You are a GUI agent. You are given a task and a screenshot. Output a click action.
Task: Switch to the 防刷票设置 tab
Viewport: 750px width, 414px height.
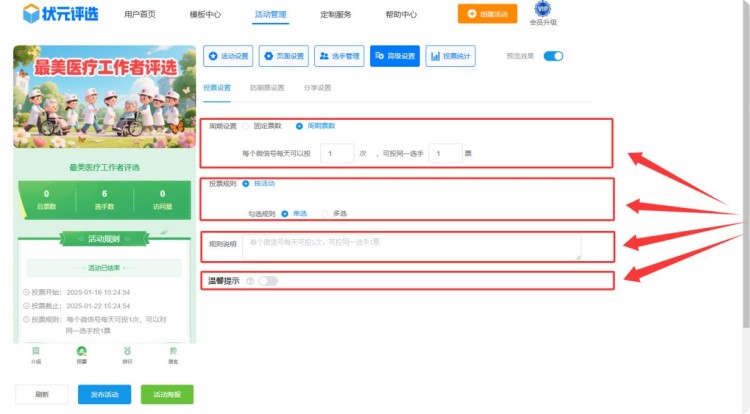pos(267,88)
